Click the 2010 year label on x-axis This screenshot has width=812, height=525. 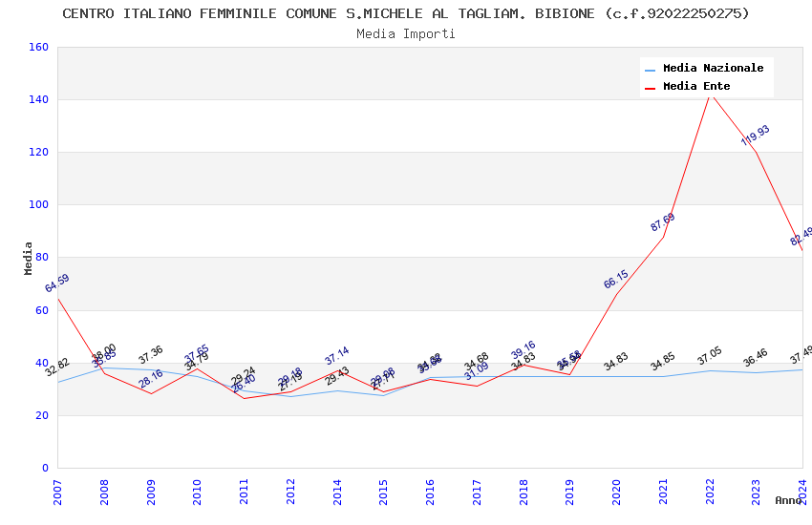click(x=198, y=492)
